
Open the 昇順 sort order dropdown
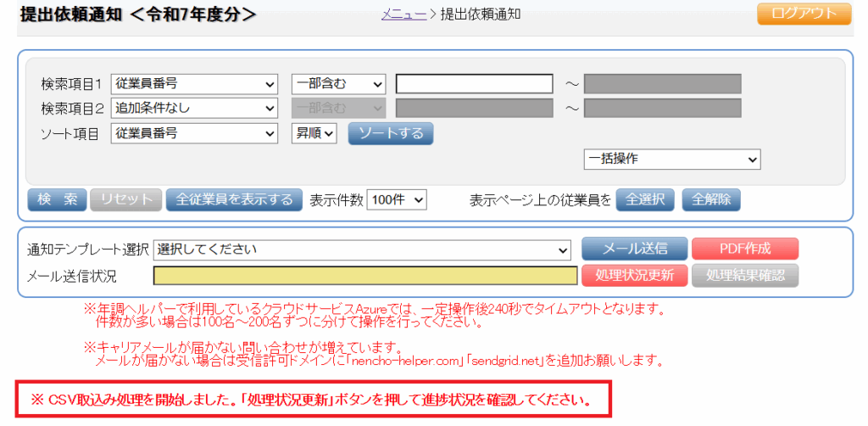coord(315,133)
